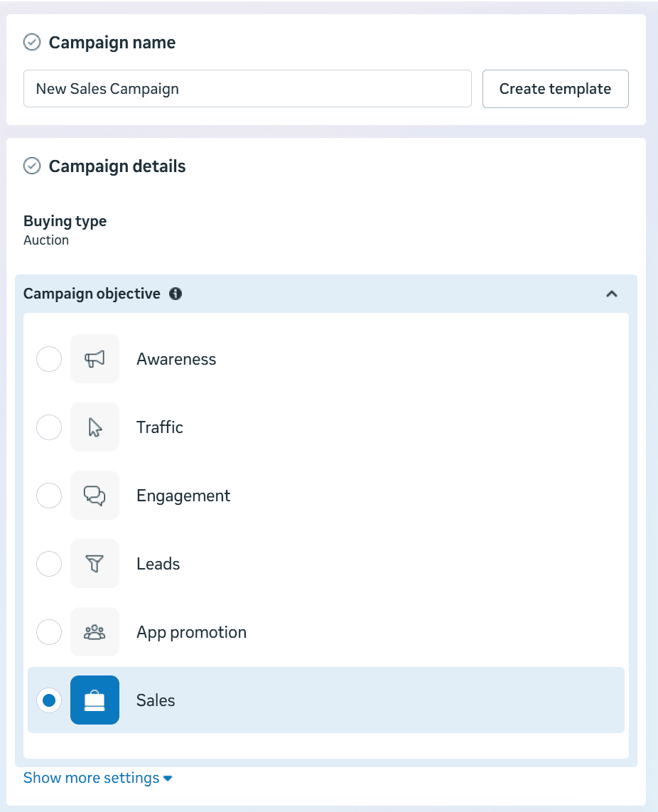Click the Campaign name heading text
The height and width of the screenshot is (812, 658).
coord(112,43)
